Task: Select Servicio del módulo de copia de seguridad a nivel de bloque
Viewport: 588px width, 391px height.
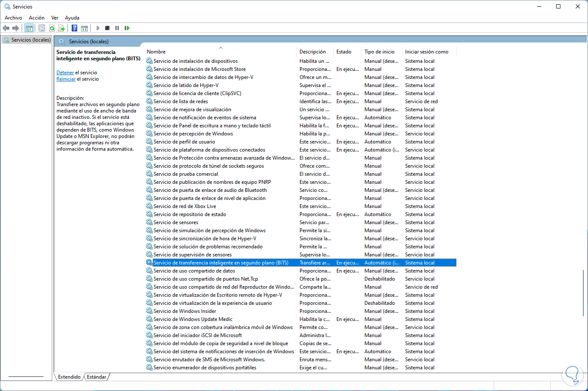Action: pos(301,343)
